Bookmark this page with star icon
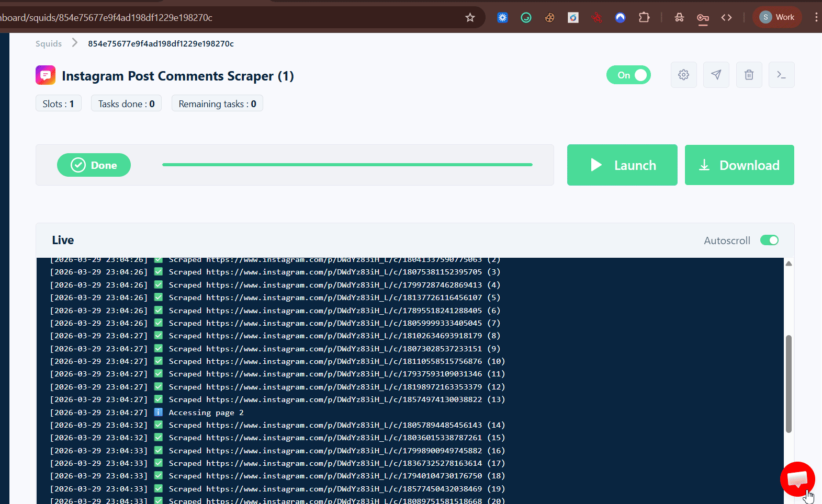 pos(470,17)
